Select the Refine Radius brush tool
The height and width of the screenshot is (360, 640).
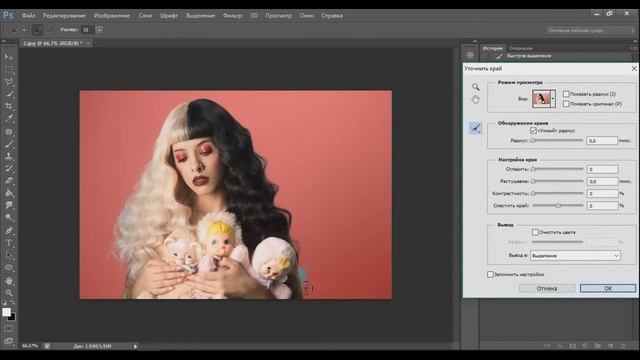click(476, 129)
